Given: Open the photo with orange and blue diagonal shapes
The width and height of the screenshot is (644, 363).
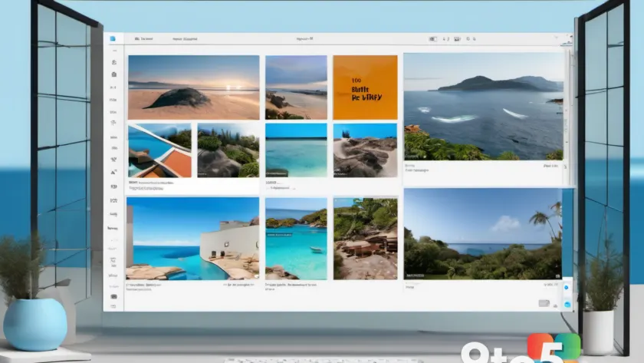Looking at the screenshot, I should (159, 150).
